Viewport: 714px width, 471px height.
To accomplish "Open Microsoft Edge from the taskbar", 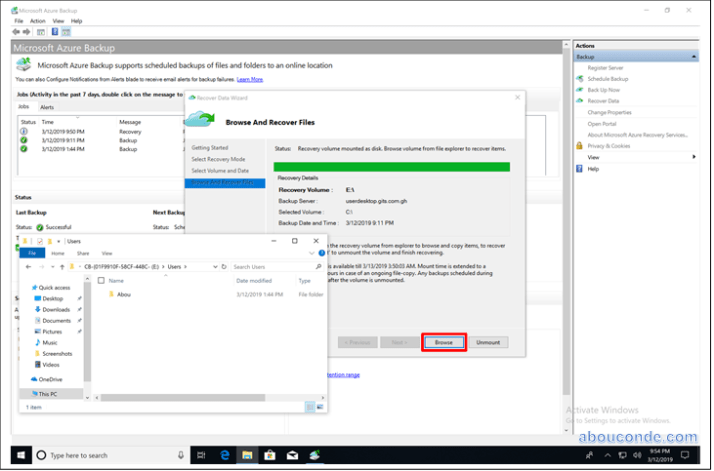I will click(226, 455).
